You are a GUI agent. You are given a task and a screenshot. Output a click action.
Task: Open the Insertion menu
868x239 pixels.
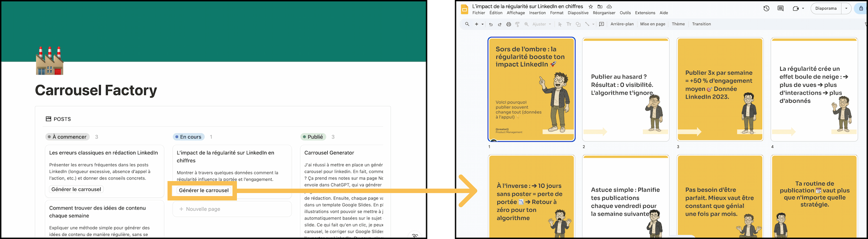[537, 13]
